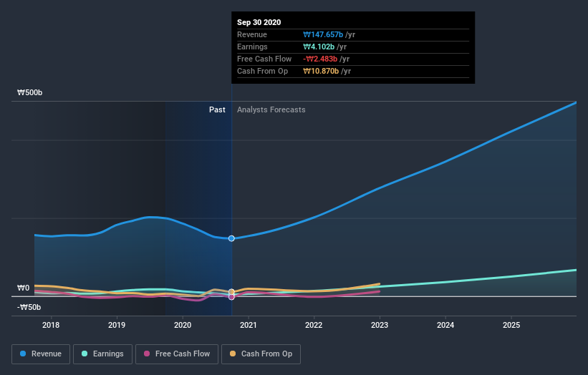Click the Analysts Forecasts label

(x=271, y=109)
